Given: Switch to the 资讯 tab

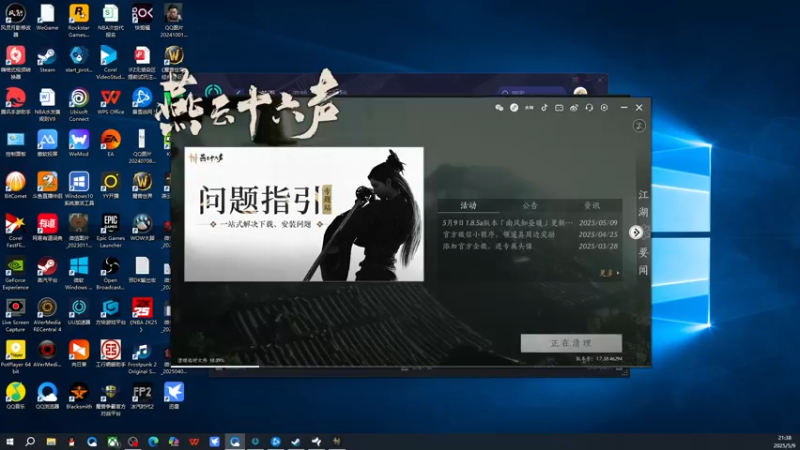Looking at the screenshot, I should (x=591, y=205).
